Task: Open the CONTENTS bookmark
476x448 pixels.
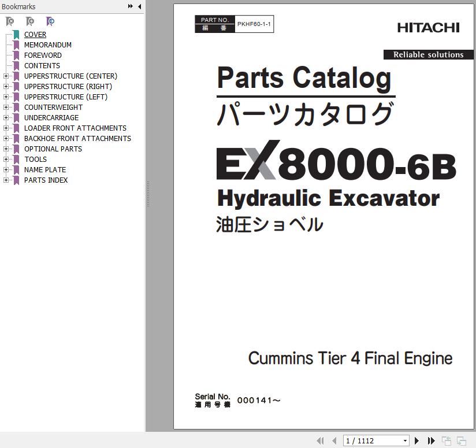Action: (42, 65)
